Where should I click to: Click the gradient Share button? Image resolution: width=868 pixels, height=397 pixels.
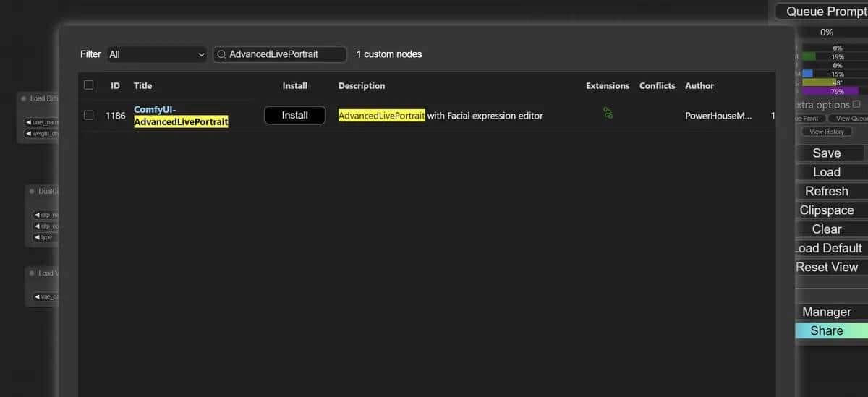(827, 330)
